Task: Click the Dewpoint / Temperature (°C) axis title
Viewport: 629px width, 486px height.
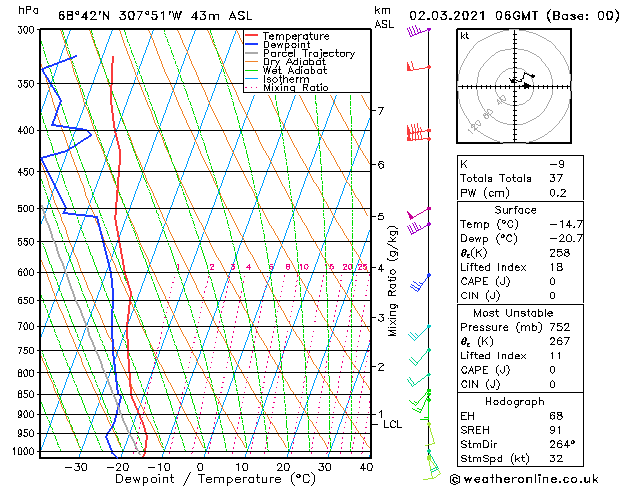Action: [215, 479]
